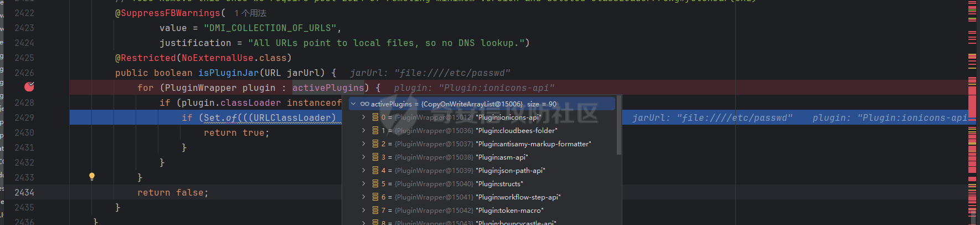Expand the antisamy-markup-formatter node
The image size is (980, 225).
[x=363, y=144]
